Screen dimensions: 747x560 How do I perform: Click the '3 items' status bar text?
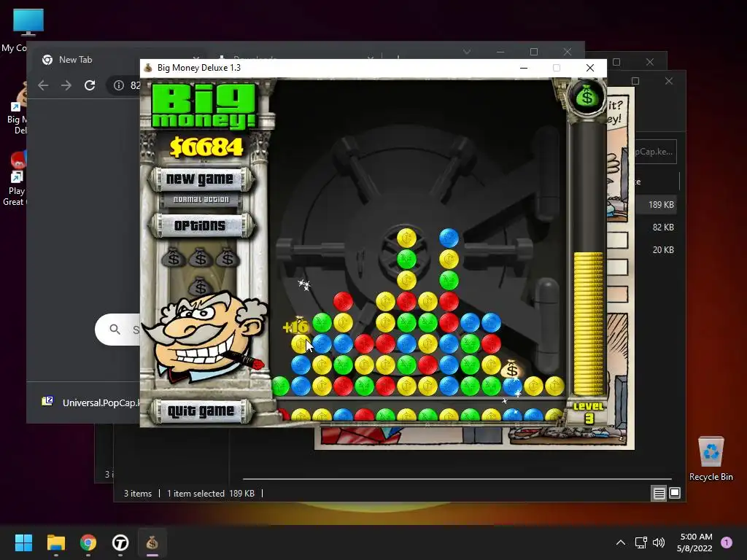coord(138,494)
